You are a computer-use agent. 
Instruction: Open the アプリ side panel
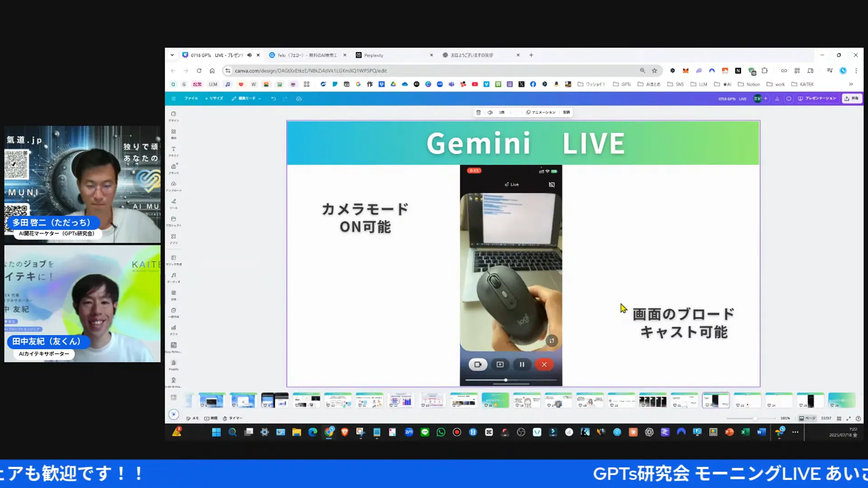pos(174,239)
